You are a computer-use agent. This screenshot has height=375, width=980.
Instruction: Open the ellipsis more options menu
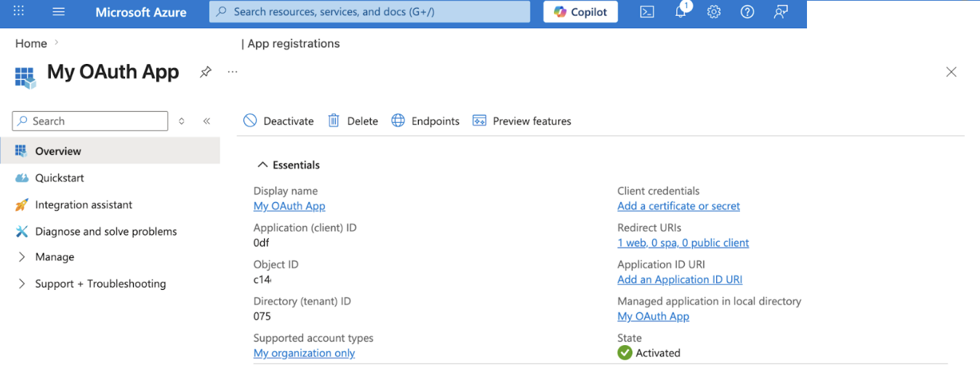coord(233,71)
